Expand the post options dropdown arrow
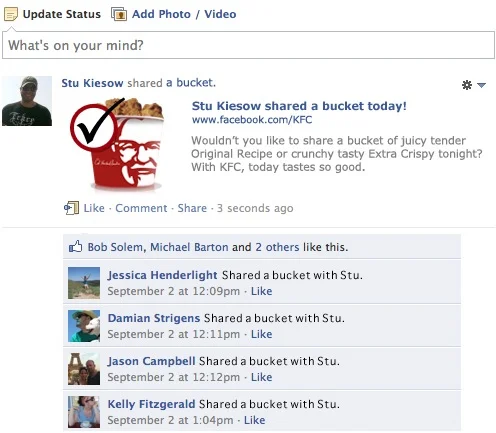This screenshot has height=433, width=496. pos(481,85)
